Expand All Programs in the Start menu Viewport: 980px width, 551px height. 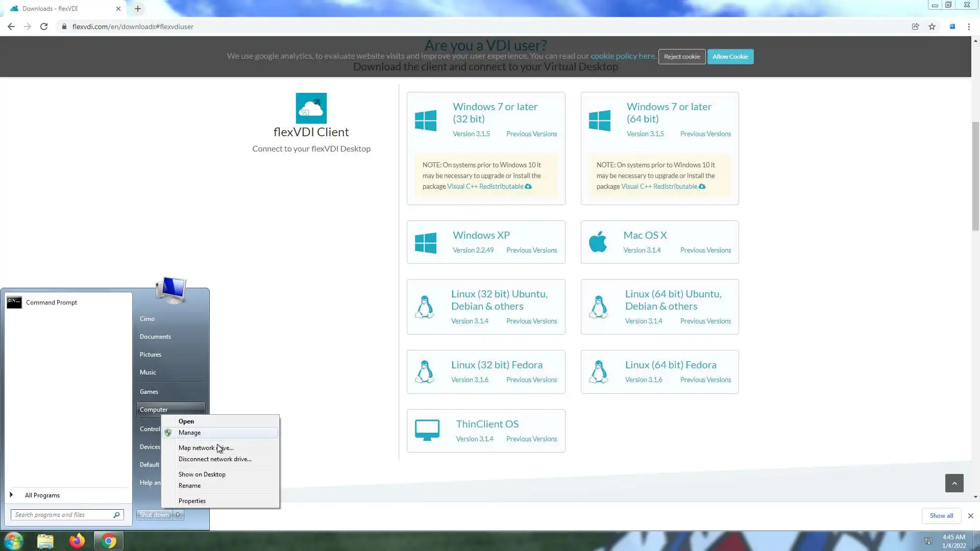tap(42, 495)
